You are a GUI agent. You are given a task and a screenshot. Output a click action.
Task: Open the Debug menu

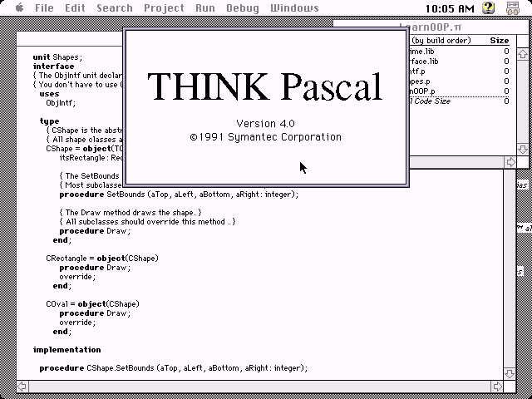[243, 7]
